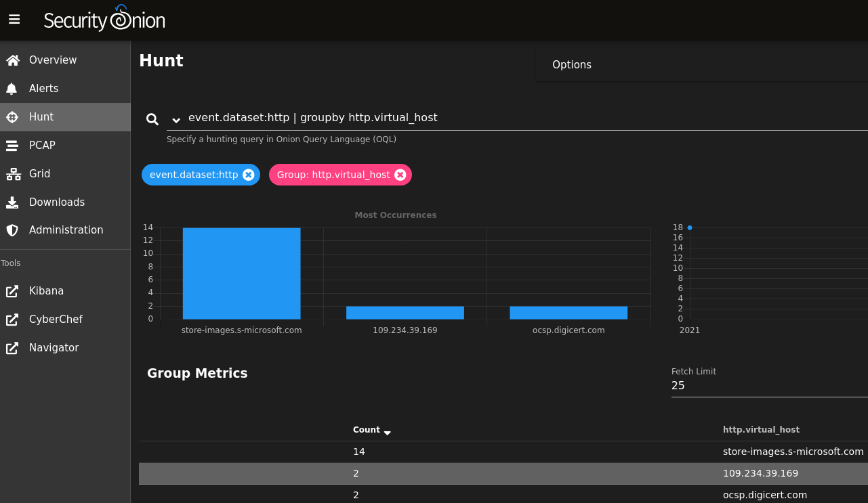Select Hunt in the sidebar
This screenshot has height=503, width=868.
pos(65,117)
